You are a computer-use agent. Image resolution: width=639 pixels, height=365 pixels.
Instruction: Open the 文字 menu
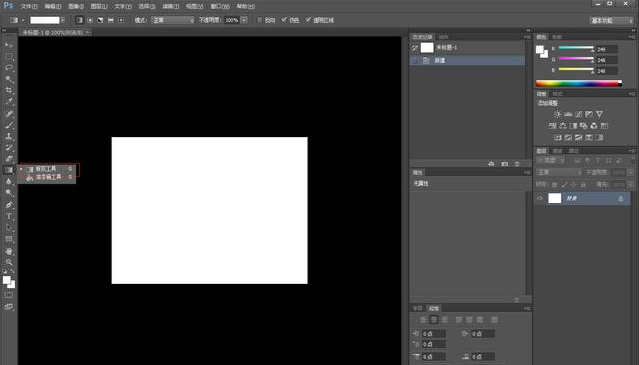coord(123,7)
